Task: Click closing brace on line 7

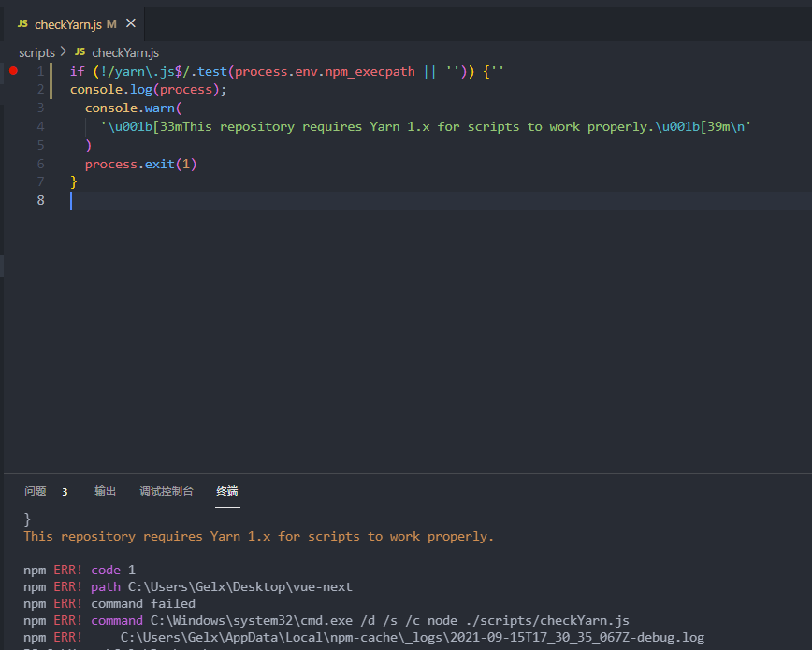Action: (74, 181)
